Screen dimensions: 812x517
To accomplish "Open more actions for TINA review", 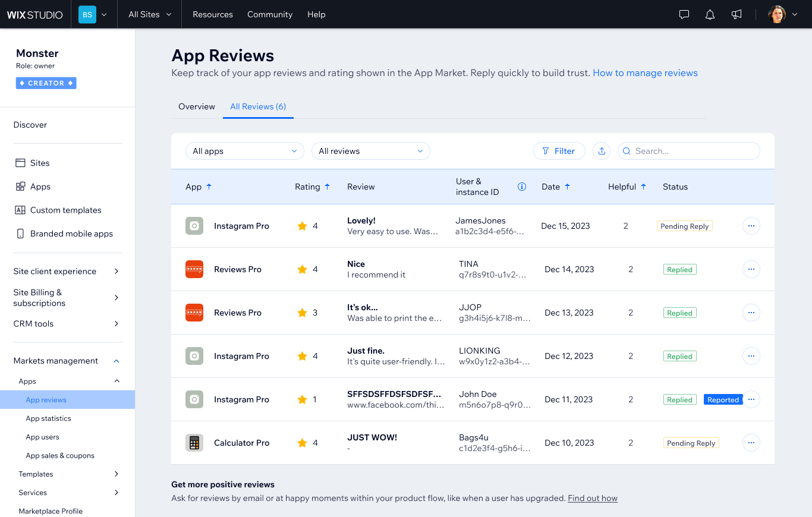I will coord(751,269).
